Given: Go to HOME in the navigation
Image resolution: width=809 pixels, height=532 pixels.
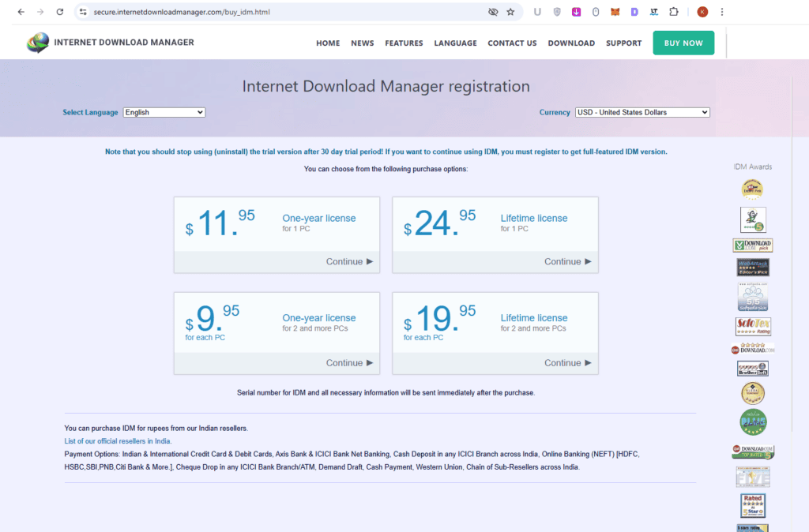Looking at the screenshot, I should tap(328, 43).
